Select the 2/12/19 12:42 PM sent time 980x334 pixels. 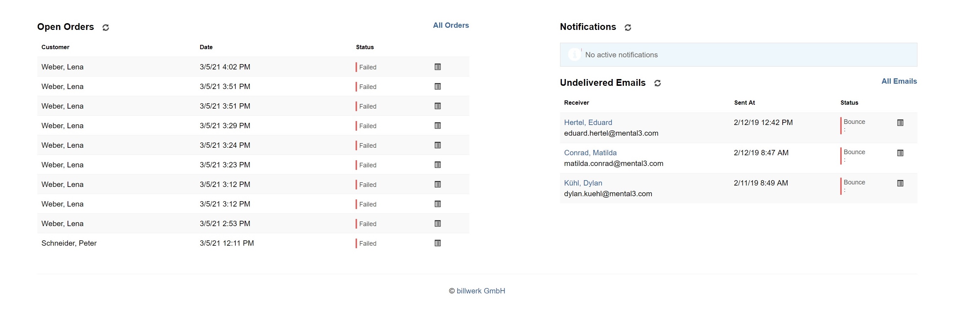click(763, 122)
